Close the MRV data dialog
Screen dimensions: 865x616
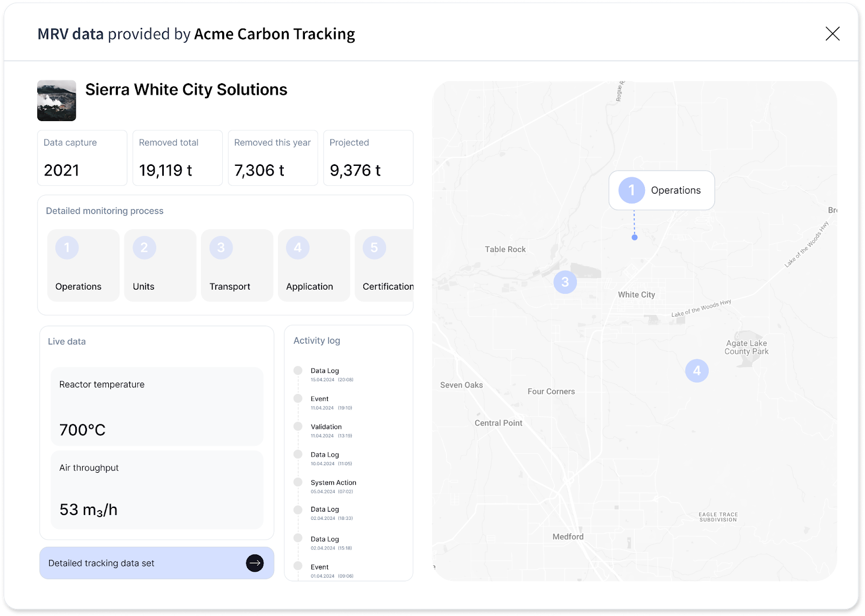tap(833, 34)
